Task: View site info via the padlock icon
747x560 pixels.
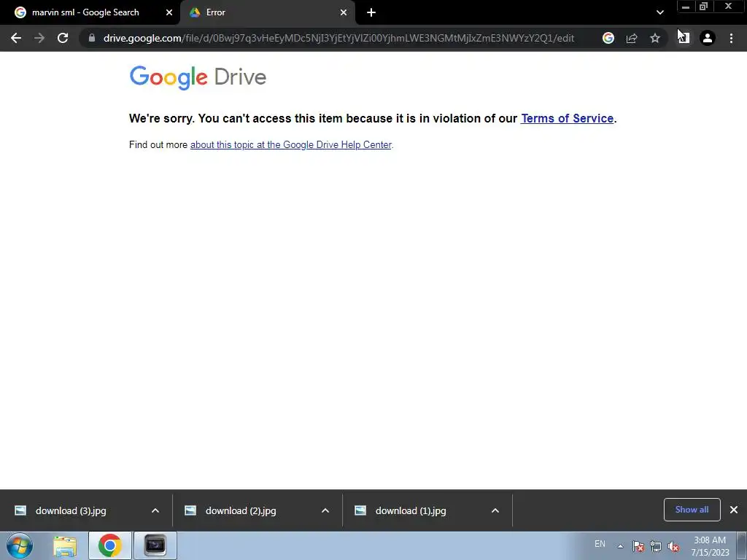Action: 91,38
